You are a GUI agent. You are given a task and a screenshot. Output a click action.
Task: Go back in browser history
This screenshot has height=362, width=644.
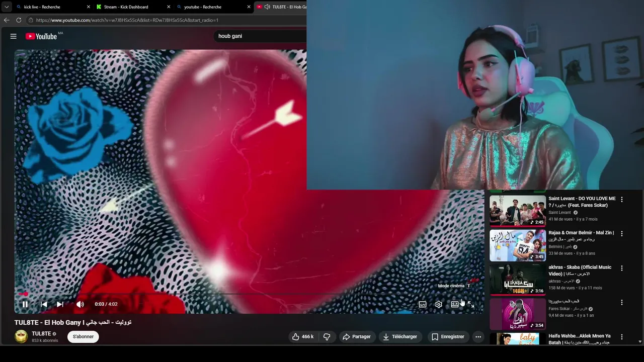click(x=7, y=20)
